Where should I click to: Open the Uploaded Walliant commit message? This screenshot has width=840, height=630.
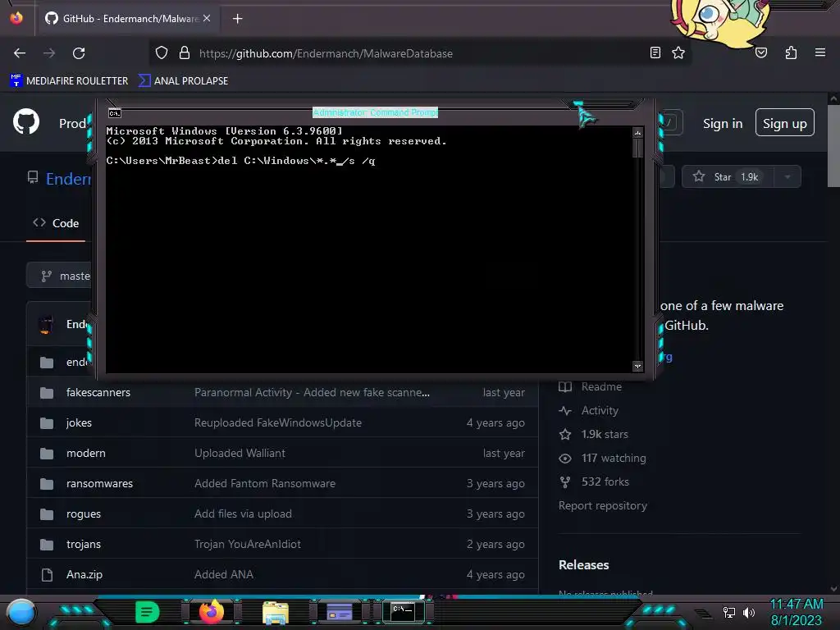pyautogui.click(x=240, y=453)
